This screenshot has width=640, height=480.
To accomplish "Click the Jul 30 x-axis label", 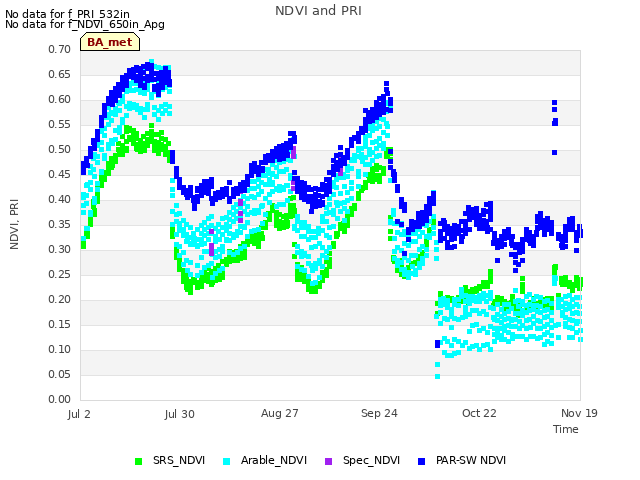I will pyautogui.click(x=180, y=414).
